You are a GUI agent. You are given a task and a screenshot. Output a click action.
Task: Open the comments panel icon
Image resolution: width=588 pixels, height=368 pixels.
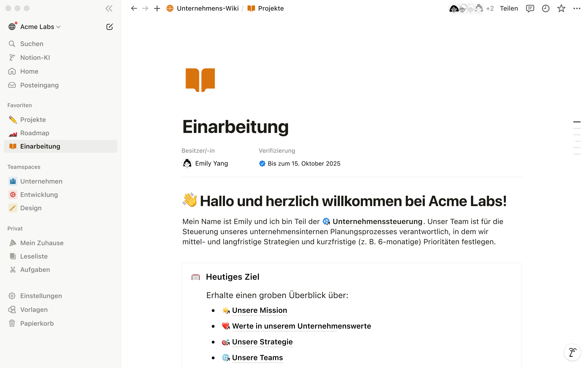coord(530,9)
